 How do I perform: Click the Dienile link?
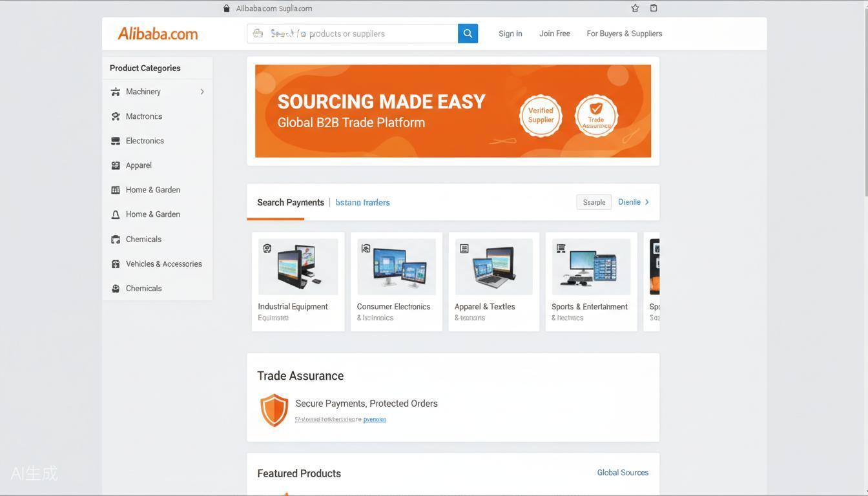pyautogui.click(x=629, y=202)
